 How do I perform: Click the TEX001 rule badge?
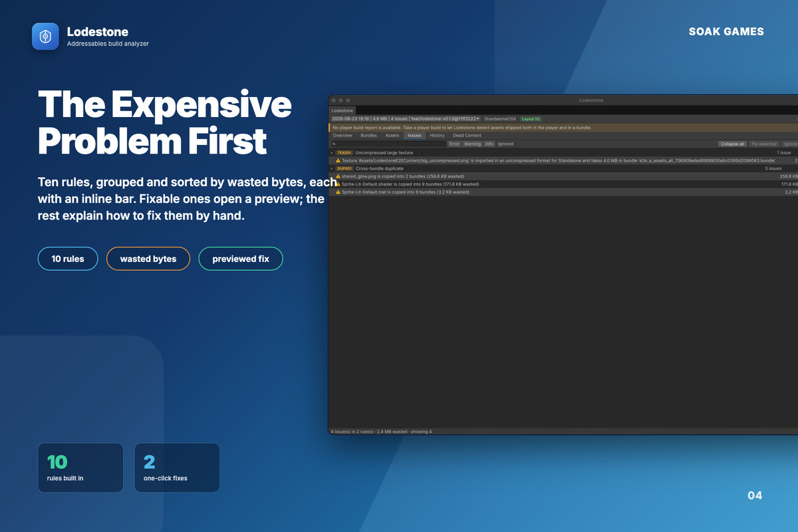click(344, 153)
